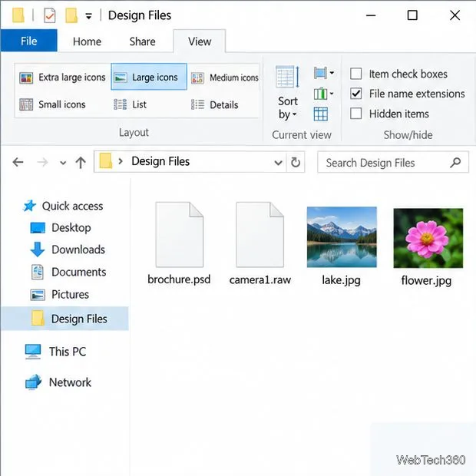The image size is (476, 476).
Task: Click the search magnifier icon
Action: (455, 163)
